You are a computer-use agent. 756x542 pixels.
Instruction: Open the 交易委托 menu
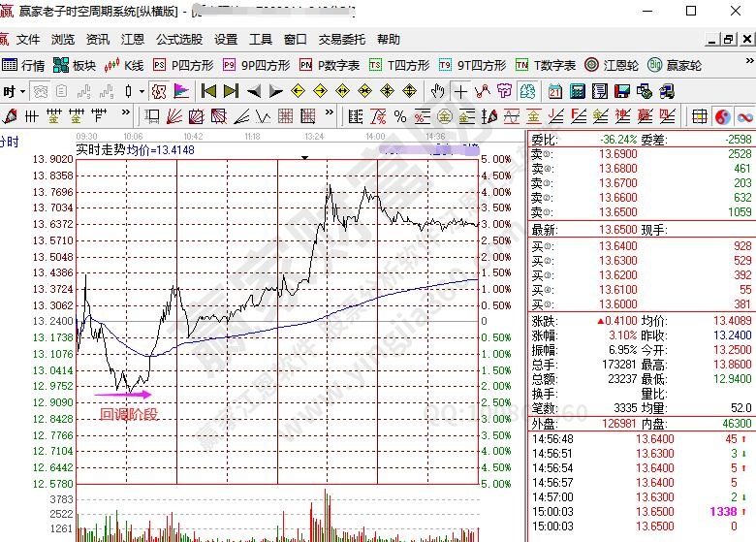(x=341, y=40)
